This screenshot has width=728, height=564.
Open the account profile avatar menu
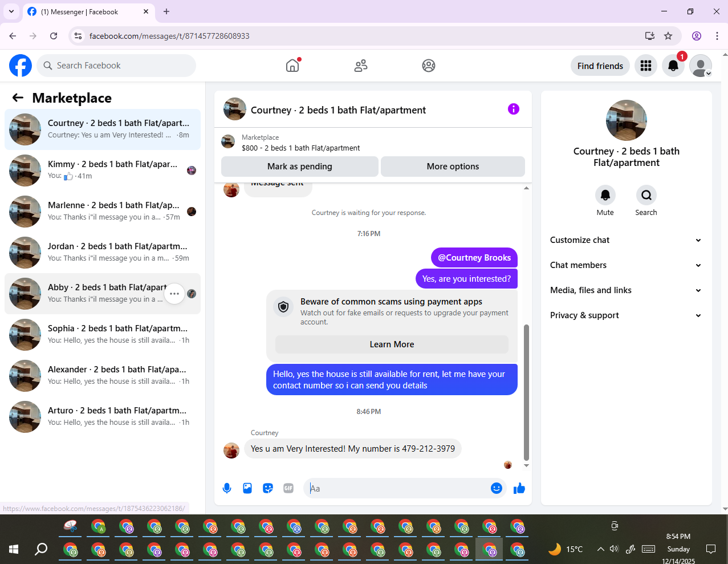coord(701,66)
